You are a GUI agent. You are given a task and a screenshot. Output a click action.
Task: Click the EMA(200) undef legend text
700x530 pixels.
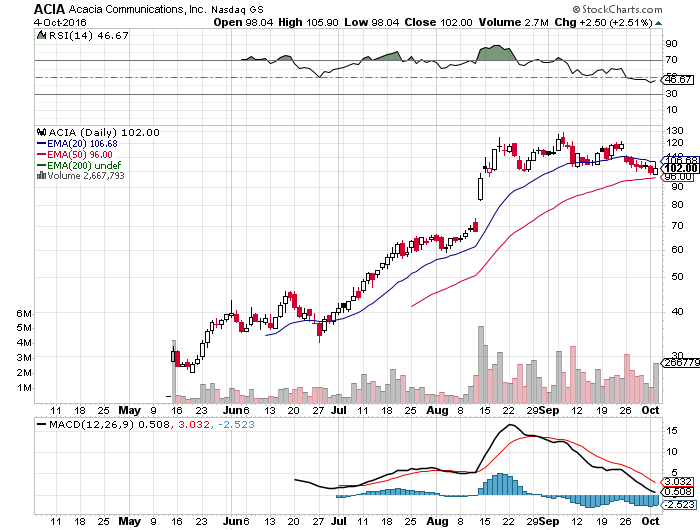pyautogui.click(x=84, y=166)
